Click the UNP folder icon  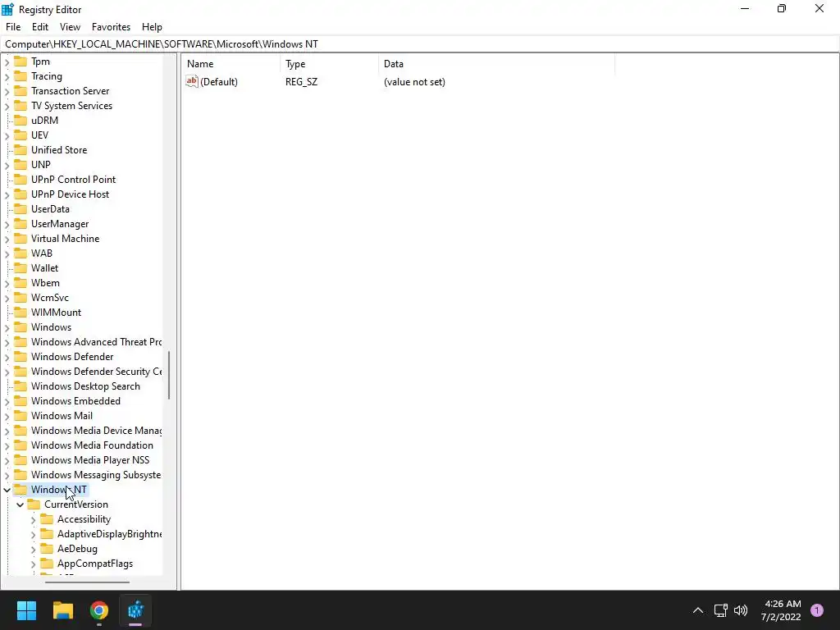point(21,164)
